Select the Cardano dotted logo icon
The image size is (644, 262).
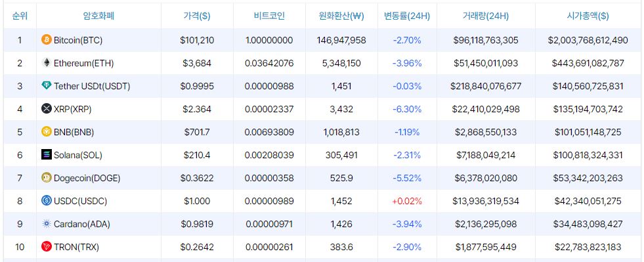47,224
